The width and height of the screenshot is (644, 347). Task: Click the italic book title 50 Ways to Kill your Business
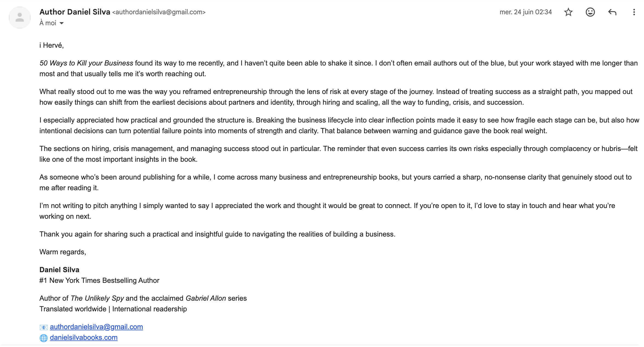point(86,63)
